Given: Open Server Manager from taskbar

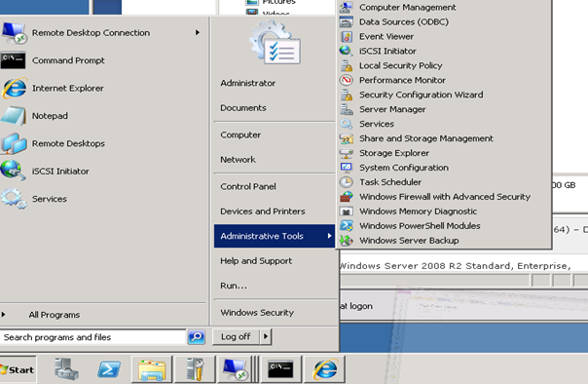Looking at the screenshot, I should tap(66, 369).
